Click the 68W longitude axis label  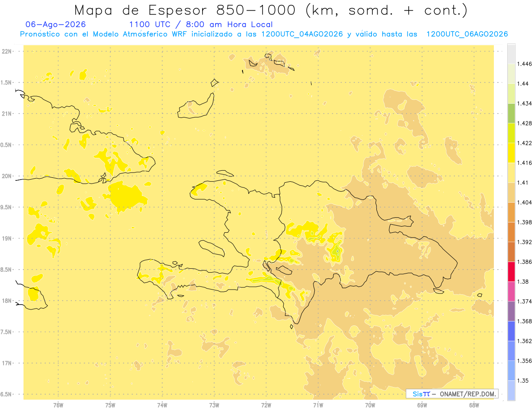coord(474,405)
